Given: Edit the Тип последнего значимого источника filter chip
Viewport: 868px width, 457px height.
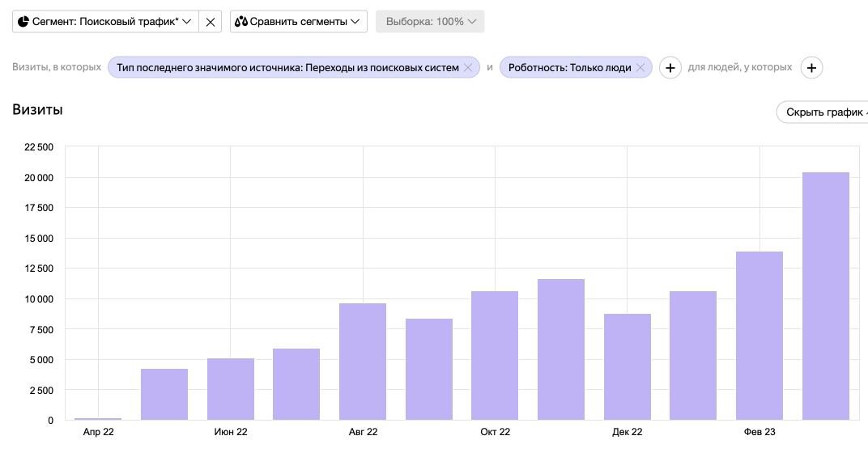Looking at the screenshot, I should click(287, 67).
